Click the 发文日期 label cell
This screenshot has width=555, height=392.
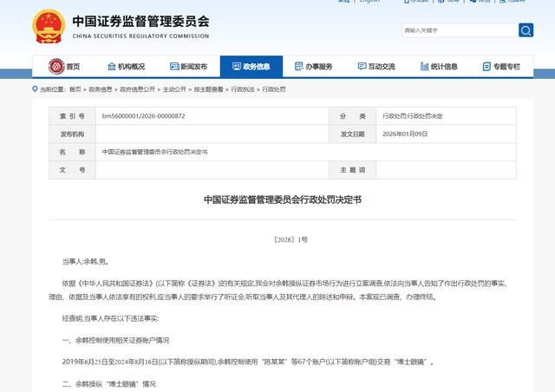(353, 134)
